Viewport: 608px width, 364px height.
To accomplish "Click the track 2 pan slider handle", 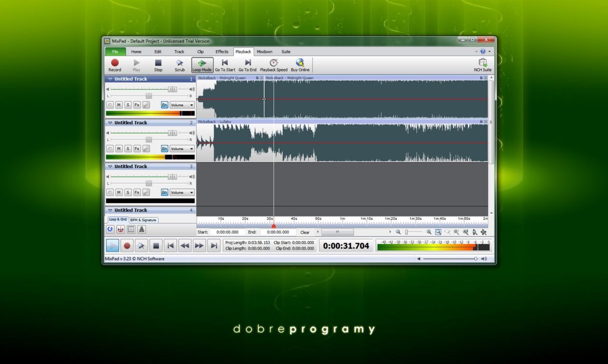I will (x=149, y=140).
